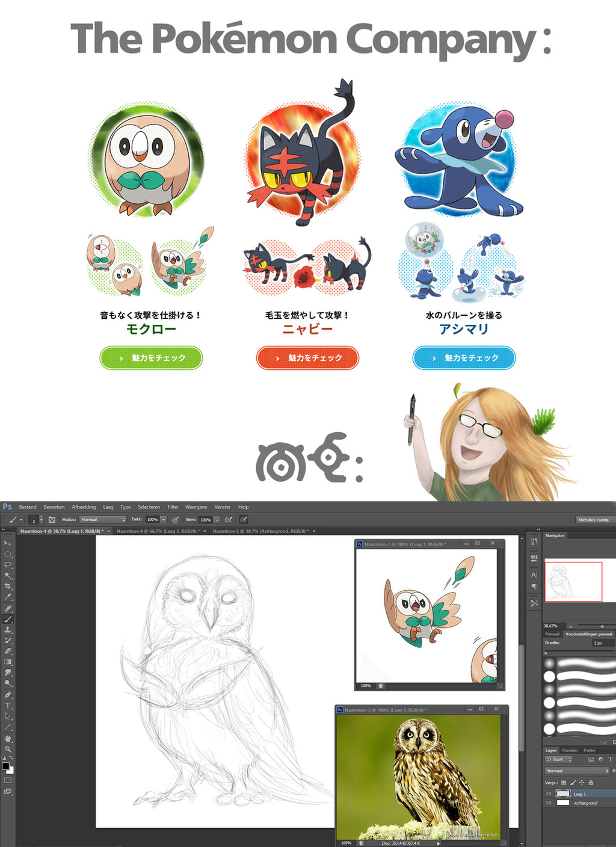Open the Afbeelding menu

click(x=84, y=507)
